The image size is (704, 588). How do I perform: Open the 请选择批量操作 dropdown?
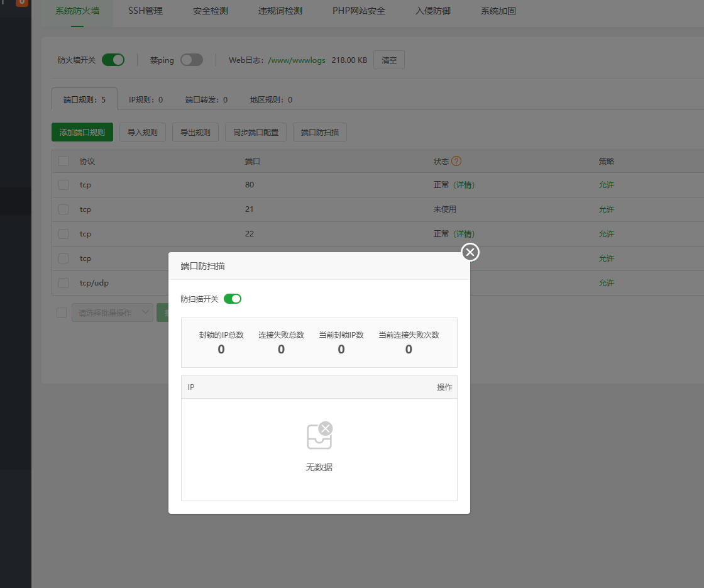coord(113,313)
